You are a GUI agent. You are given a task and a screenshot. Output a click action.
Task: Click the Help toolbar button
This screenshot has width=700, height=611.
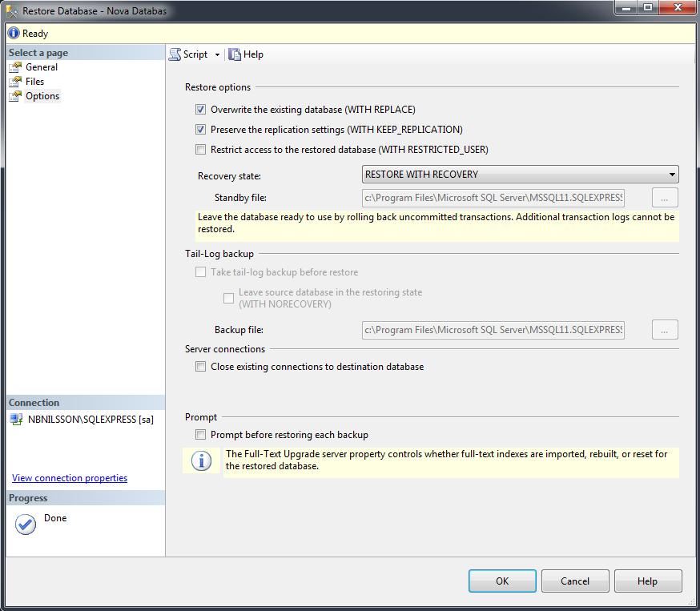coord(246,54)
